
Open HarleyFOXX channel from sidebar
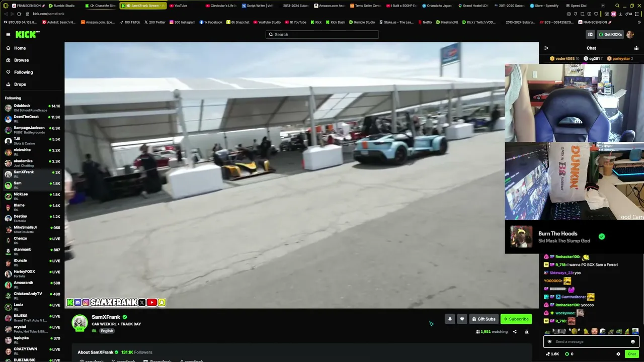point(32,274)
